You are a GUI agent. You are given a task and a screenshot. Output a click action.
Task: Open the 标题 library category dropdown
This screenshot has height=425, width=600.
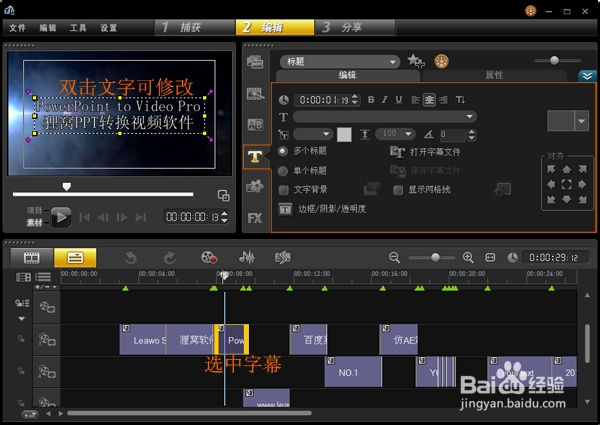pos(340,62)
